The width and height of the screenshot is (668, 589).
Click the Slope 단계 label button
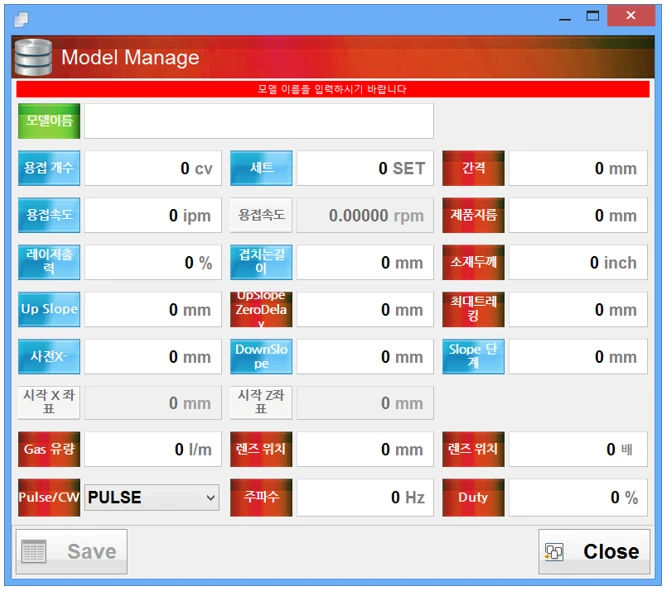click(473, 356)
